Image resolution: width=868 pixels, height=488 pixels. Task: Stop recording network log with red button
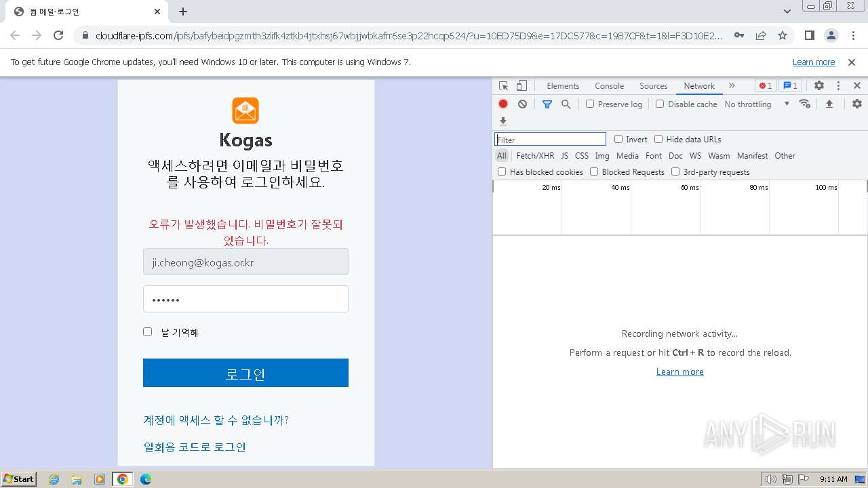tap(503, 104)
